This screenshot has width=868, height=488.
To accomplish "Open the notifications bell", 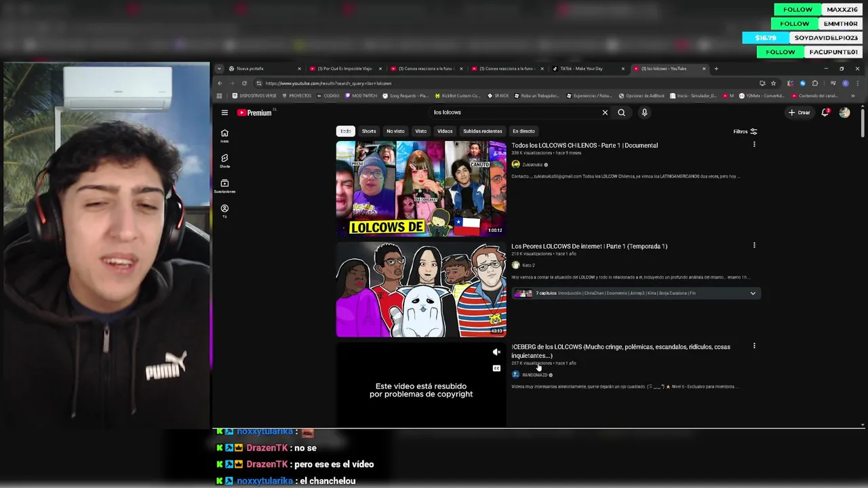I will pos(825,113).
